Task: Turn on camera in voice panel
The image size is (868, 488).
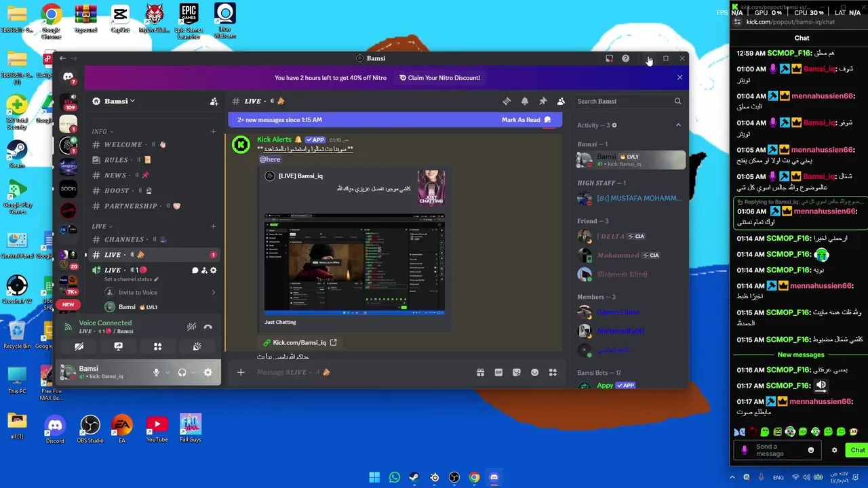Action: click(79, 346)
